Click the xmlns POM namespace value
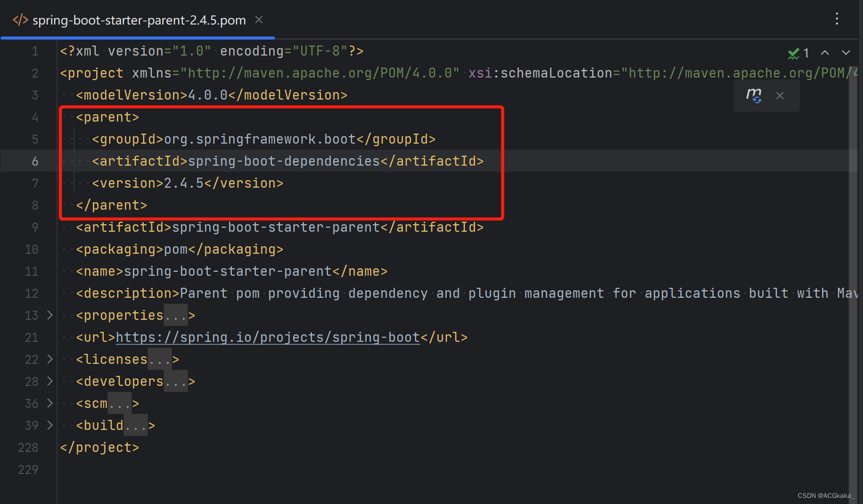This screenshot has width=863, height=504. (320, 73)
